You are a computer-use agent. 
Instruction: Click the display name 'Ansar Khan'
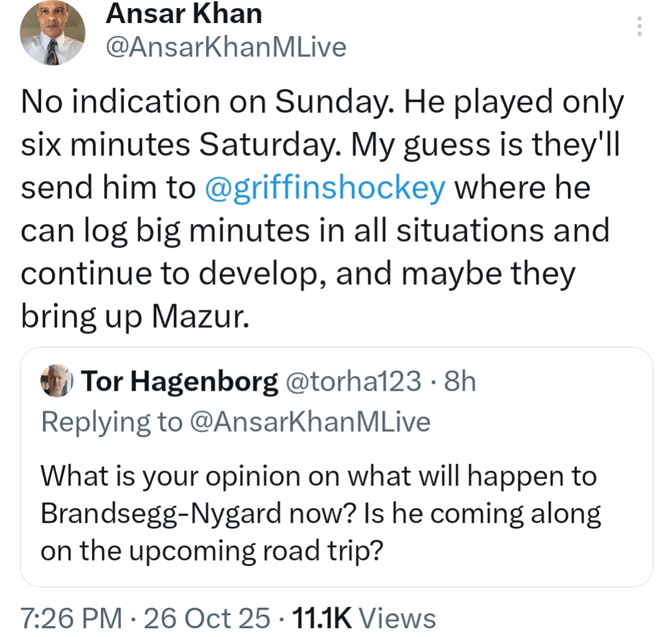click(x=184, y=14)
